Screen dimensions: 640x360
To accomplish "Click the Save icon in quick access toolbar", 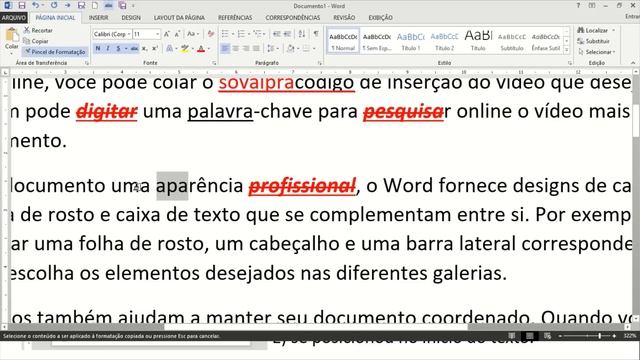I will tap(22, 5).
